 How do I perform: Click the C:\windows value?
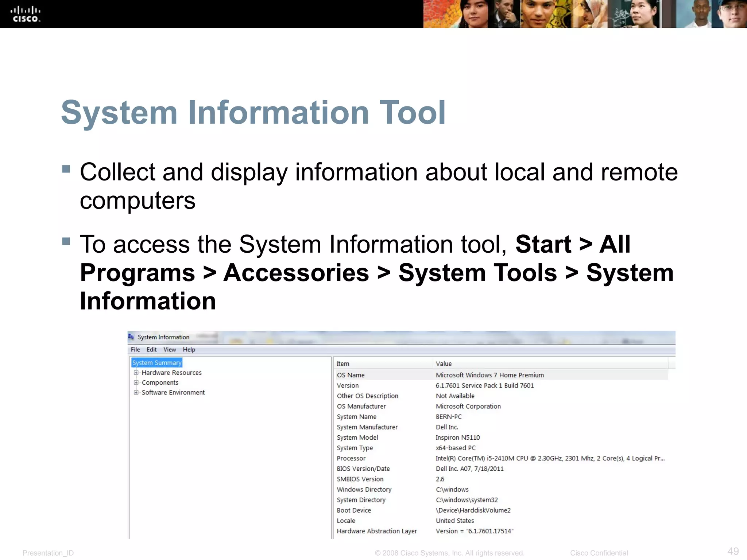452,489
